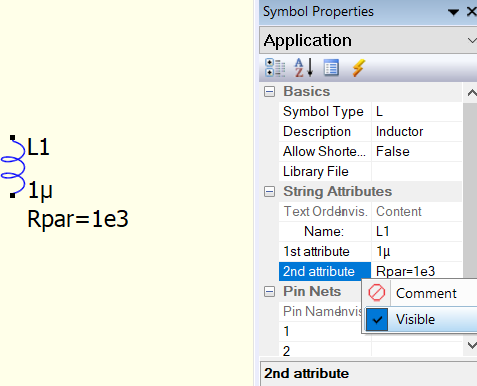Screen dimensions: 477x386
Task: Select the highlighted 2nd attribute row
Action: 325,272
